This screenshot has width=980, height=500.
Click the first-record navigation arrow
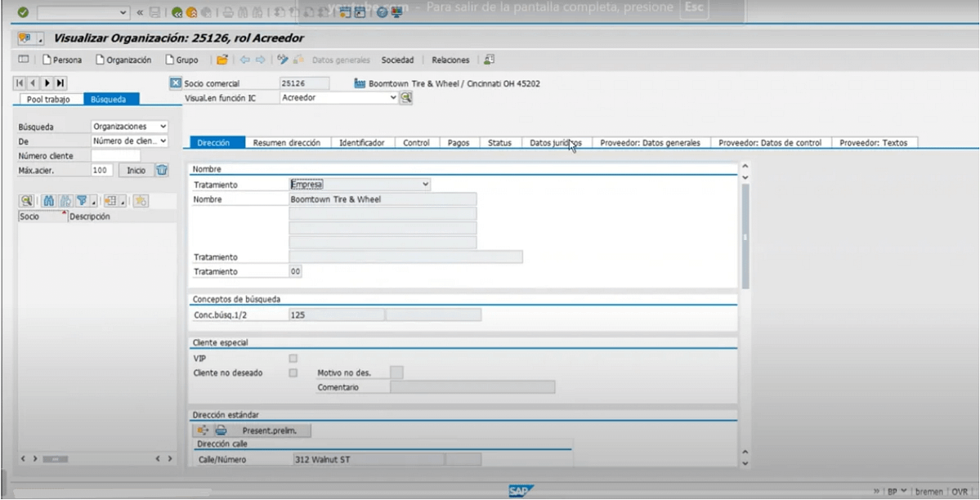(20, 83)
